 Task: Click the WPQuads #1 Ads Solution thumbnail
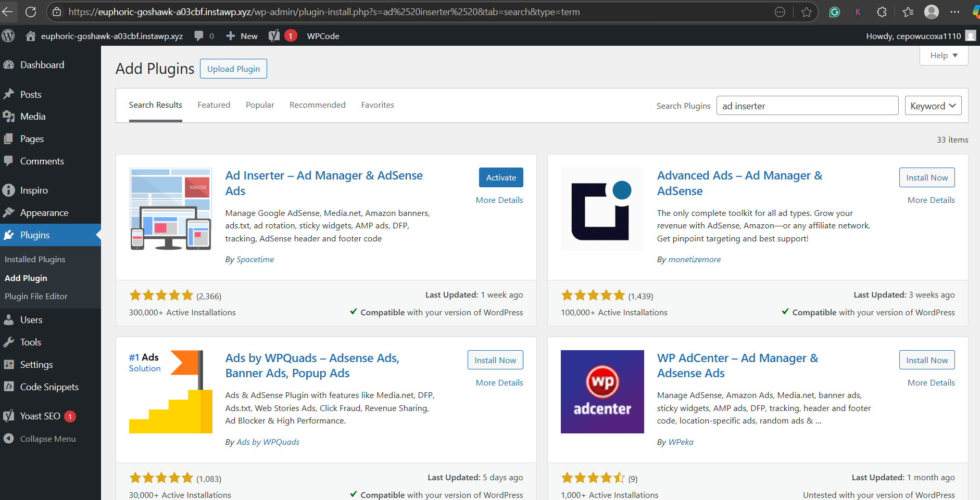(x=170, y=392)
